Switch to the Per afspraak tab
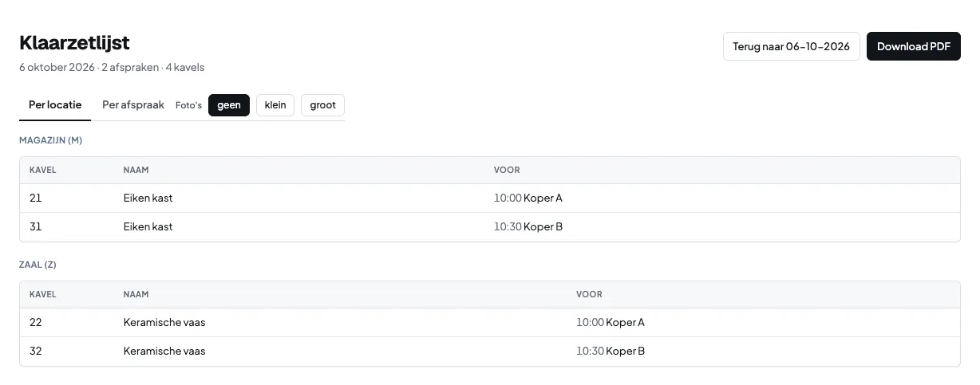 click(x=133, y=105)
